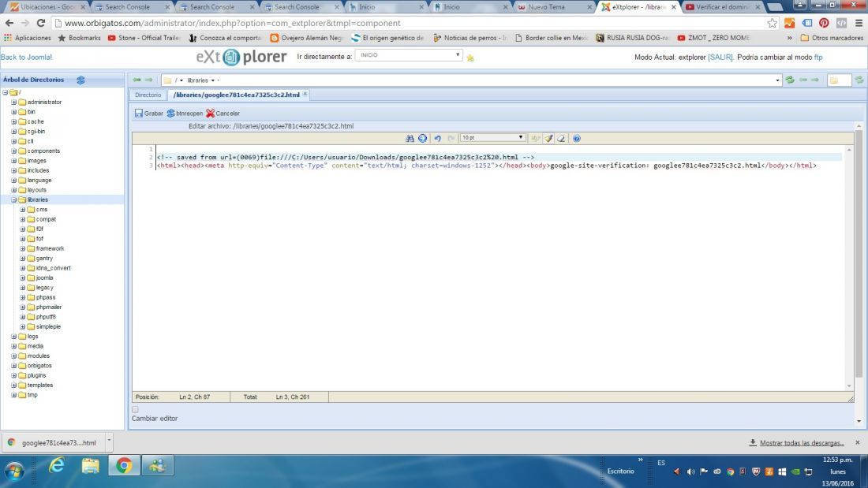This screenshot has height=488, width=868.
Task: Close the googlee781 html editor tab
Action: 305,95
